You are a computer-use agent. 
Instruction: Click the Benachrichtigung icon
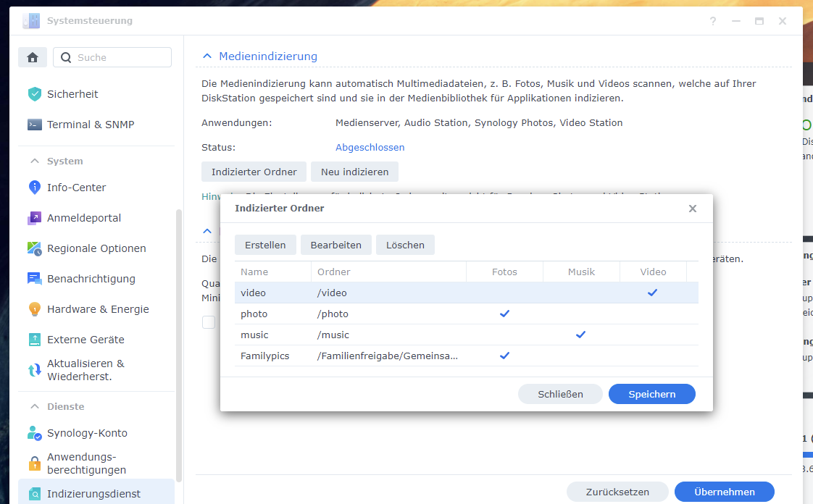tap(34, 279)
